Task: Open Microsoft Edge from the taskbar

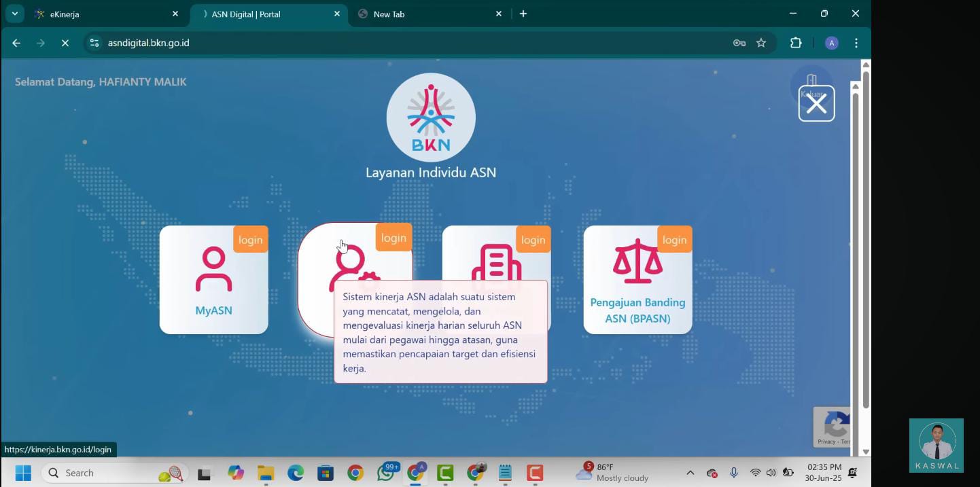Action: (x=296, y=473)
